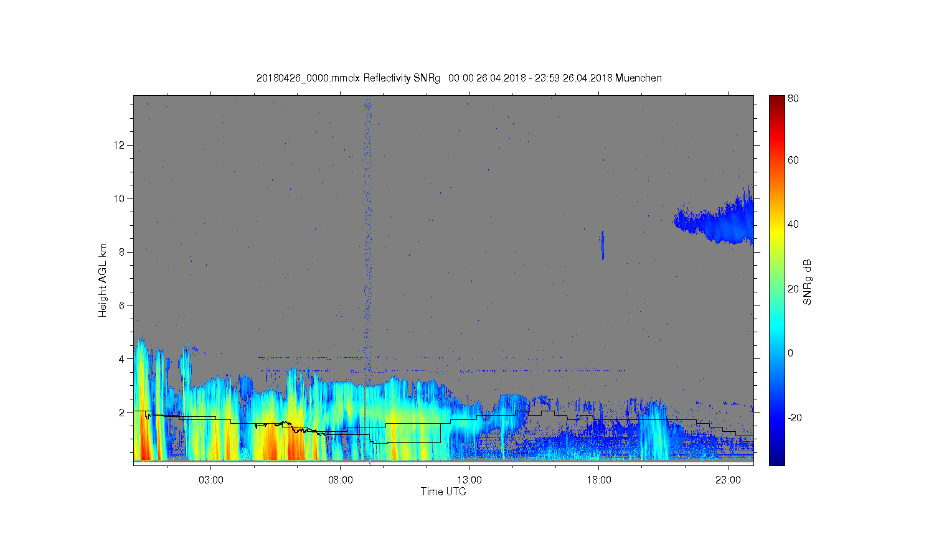Click the height tick label 4
The image size is (934, 560).
tap(123, 359)
